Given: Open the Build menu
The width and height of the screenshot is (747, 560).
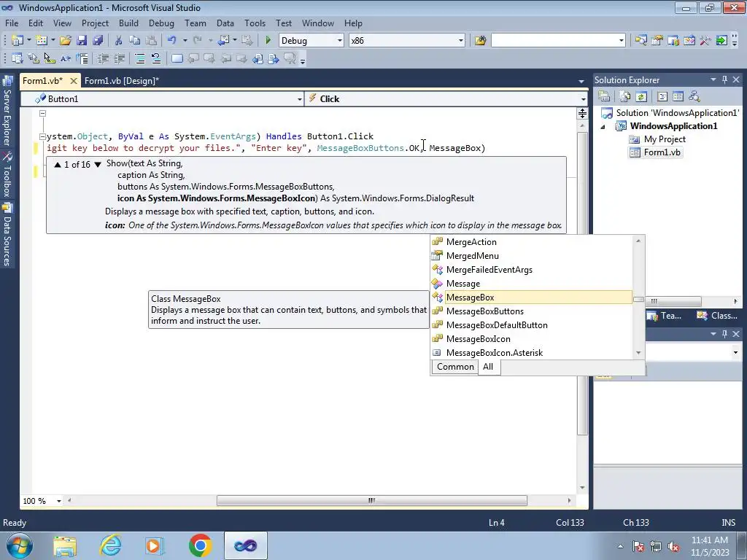Looking at the screenshot, I should [128, 23].
